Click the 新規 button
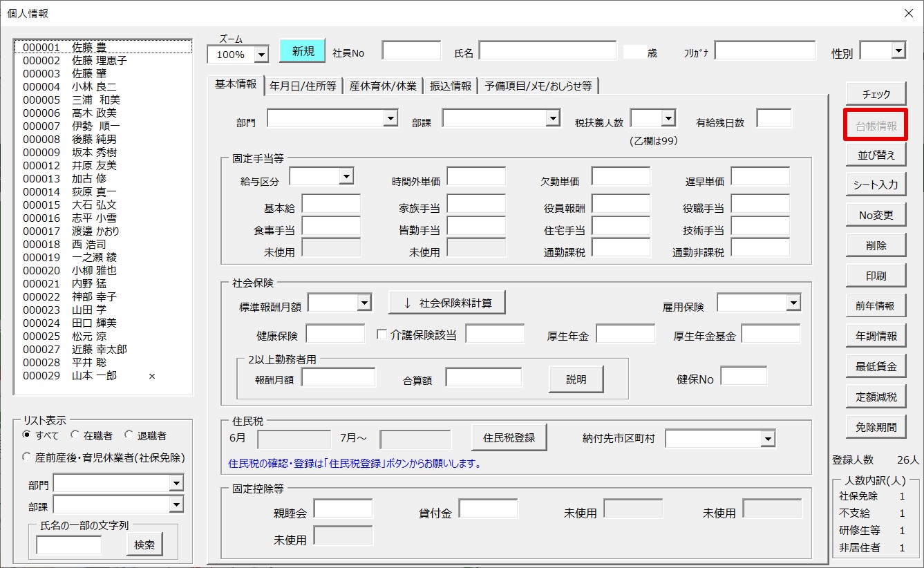This screenshot has width=924, height=568. click(x=302, y=51)
